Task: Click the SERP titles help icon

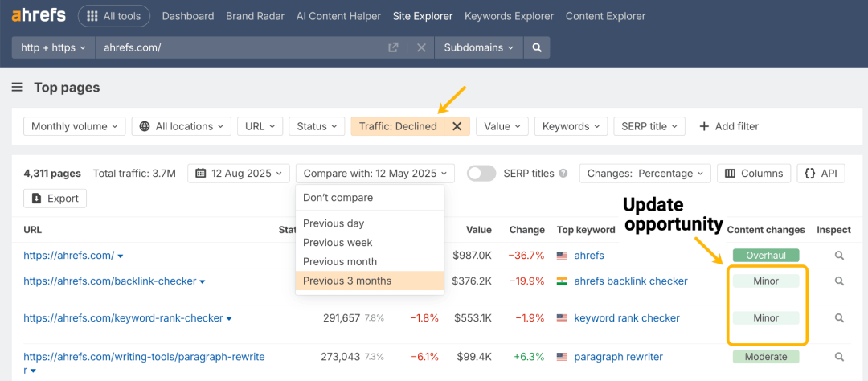Action: click(563, 174)
